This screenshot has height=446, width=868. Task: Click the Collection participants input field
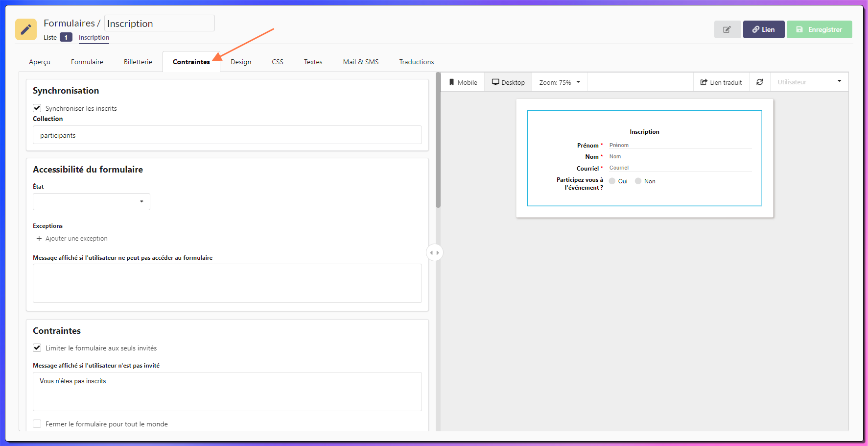(227, 135)
